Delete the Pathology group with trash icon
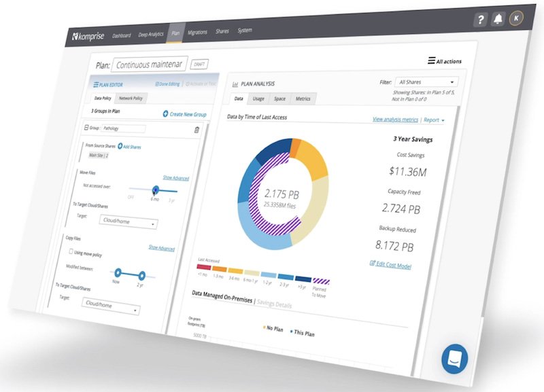The height and width of the screenshot is (392, 544). coord(197,130)
